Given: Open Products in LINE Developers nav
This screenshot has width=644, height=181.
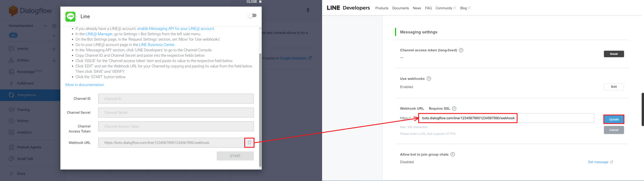Looking at the screenshot, I should click(382, 8).
